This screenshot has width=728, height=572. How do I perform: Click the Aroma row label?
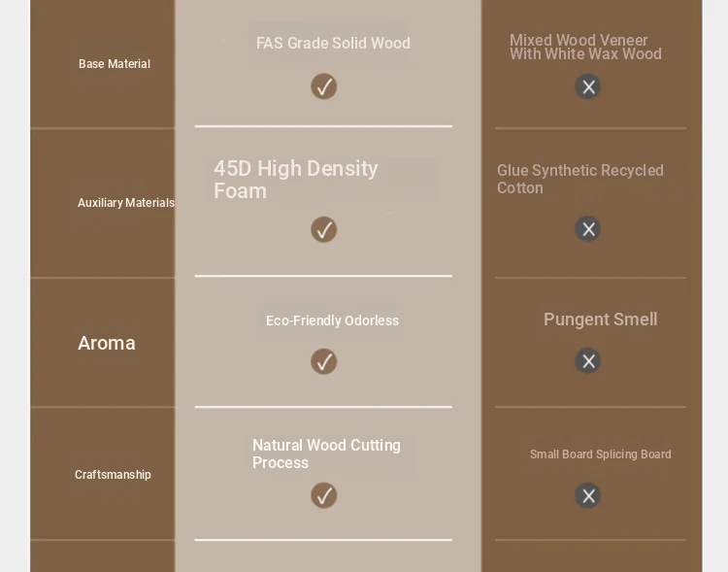tap(107, 343)
